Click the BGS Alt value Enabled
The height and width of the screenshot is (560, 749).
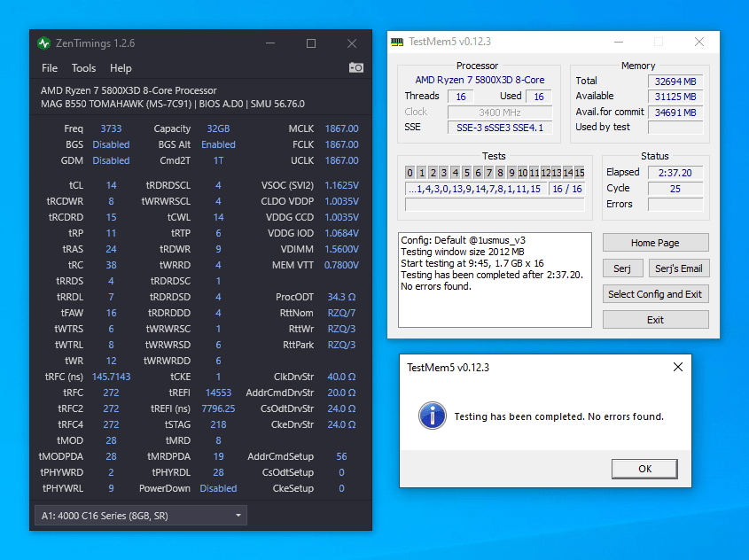pos(218,144)
